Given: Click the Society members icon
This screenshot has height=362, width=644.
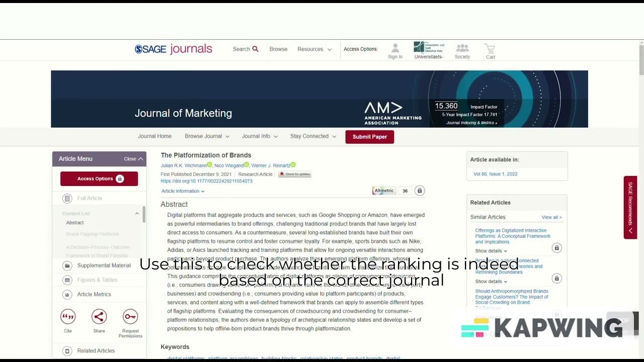Looking at the screenshot, I should tap(462, 48).
